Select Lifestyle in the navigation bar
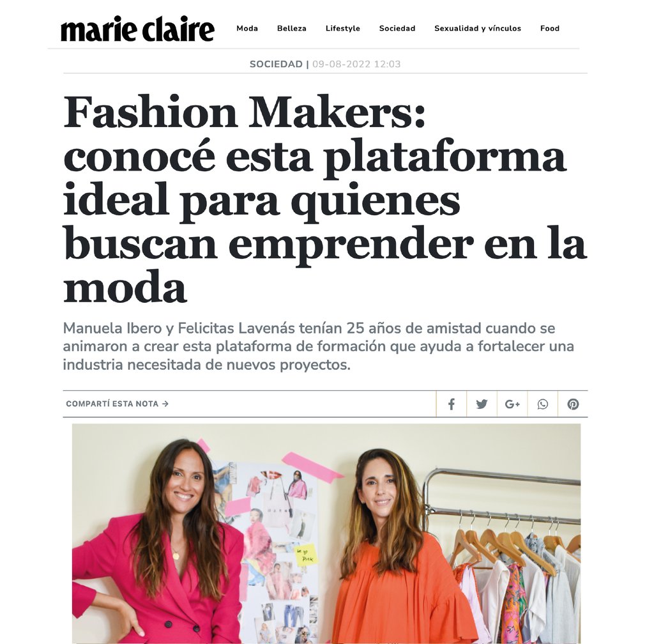Screen dimensions: 654x644 click(x=342, y=28)
